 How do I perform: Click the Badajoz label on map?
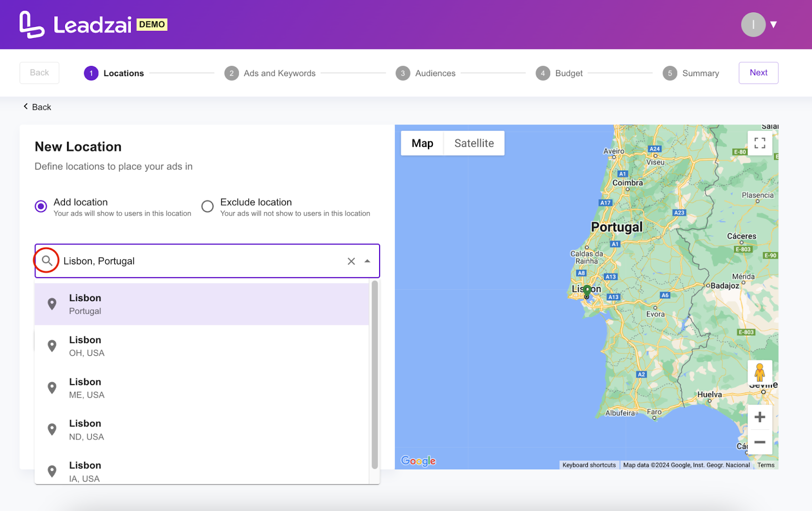tap(725, 286)
